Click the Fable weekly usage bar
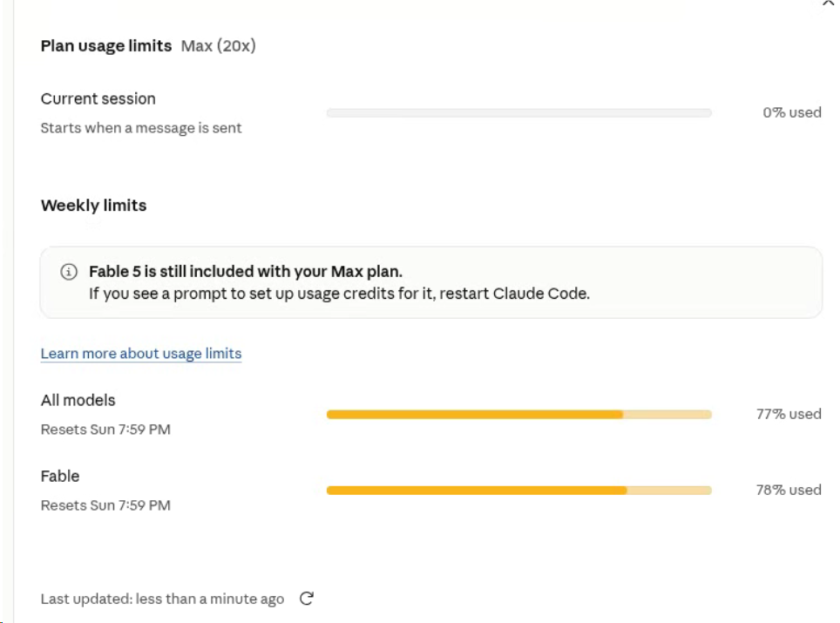The height and width of the screenshot is (623, 840). [519, 491]
